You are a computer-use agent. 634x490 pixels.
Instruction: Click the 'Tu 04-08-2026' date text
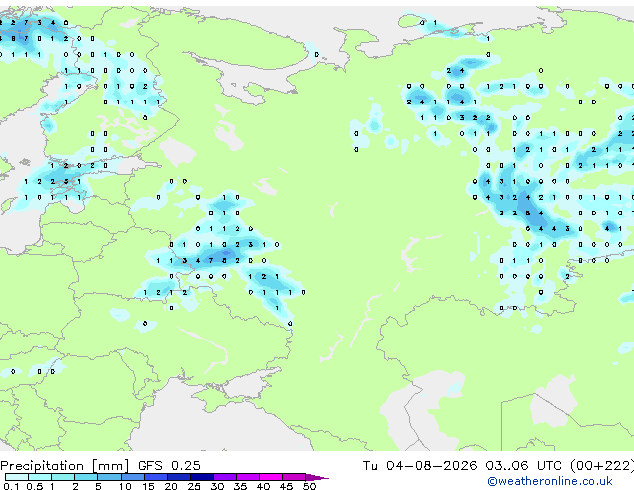[420, 465]
